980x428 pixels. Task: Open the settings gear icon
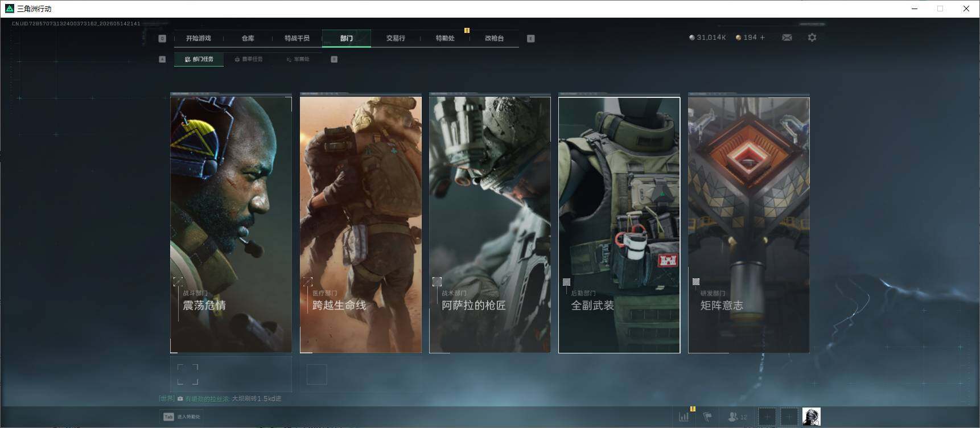(x=812, y=38)
